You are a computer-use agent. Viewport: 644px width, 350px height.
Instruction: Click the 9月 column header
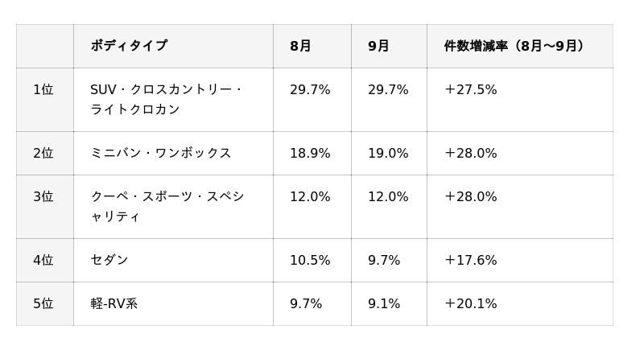[378, 46]
